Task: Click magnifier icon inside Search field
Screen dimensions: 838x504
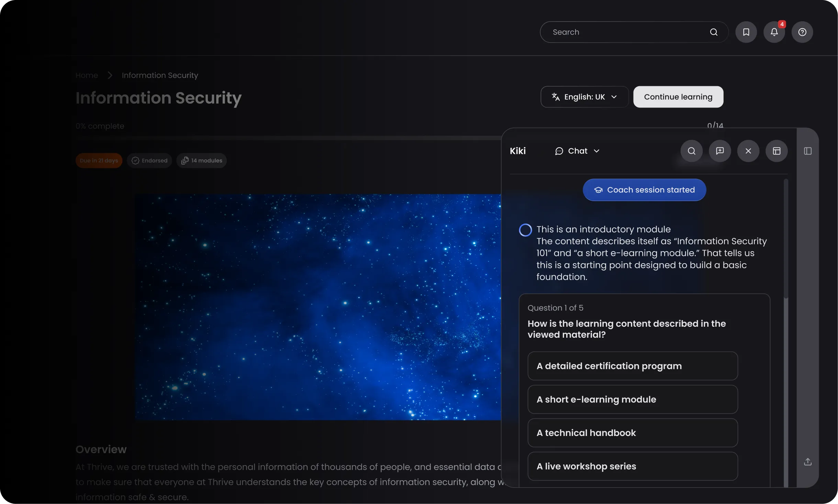Action: 714,32
